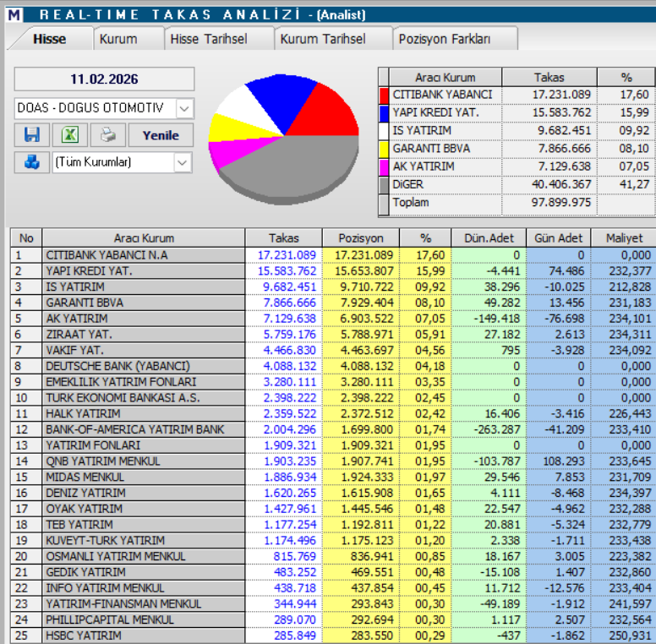The image size is (656, 644).
Task: Click the yellow GARANTI BBVA legend swatch
Action: [384, 149]
